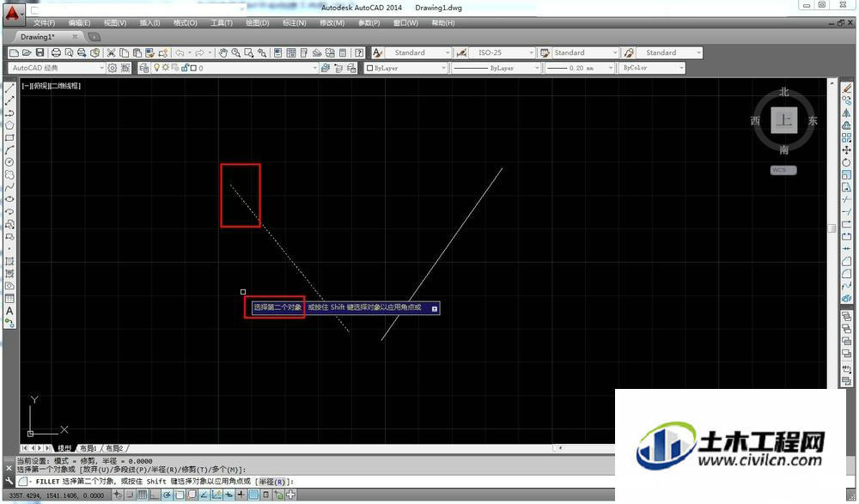Open the ByLayer color swatch dropdown
This screenshot has height=504, width=859.
(406, 68)
